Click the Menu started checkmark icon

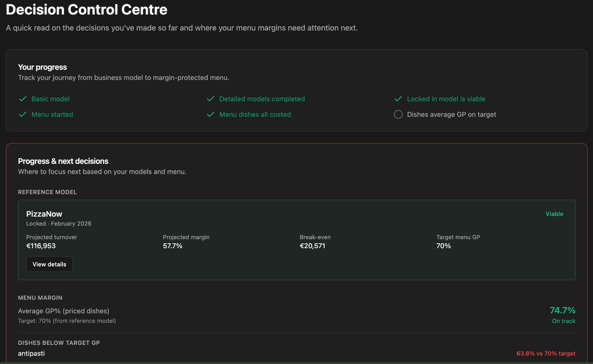pos(23,114)
